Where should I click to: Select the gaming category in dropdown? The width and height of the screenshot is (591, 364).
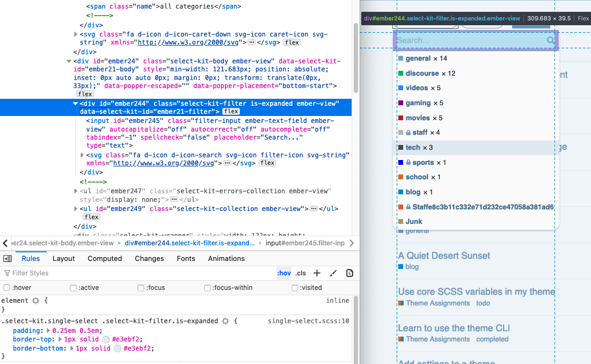(x=418, y=103)
